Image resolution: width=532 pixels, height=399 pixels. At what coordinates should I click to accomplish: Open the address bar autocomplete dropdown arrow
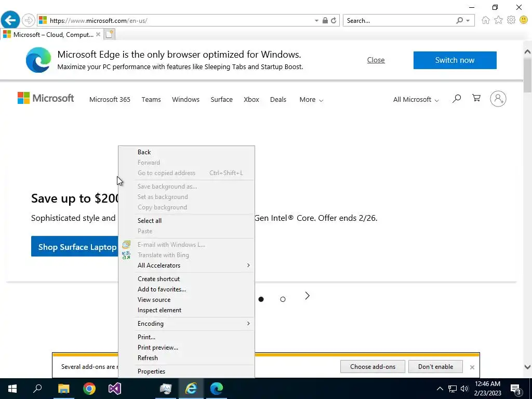click(316, 21)
